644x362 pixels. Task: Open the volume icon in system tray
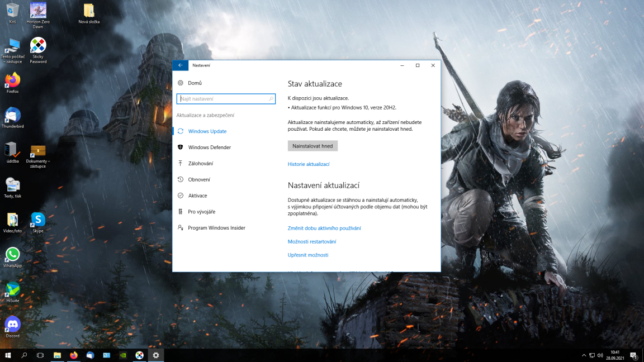click(600, 355)
